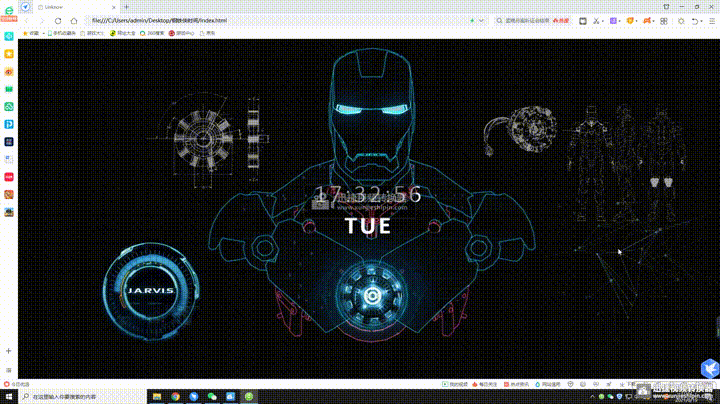Click the home button in the toolbar
Screen dimensions: 720x404
pyautogui.click(x=73, y=20)
